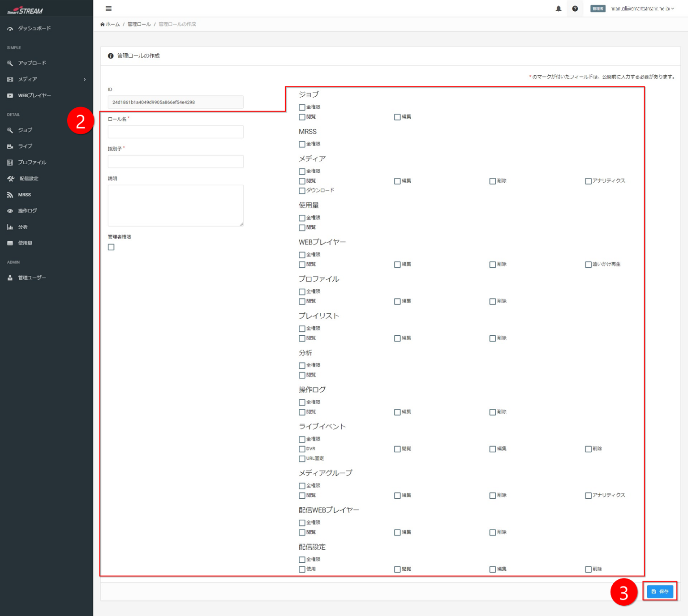Viewport: 688px width, 616px height.
Task: Click the 管理ユーザー person icon
Action: (x=10, y=278)
